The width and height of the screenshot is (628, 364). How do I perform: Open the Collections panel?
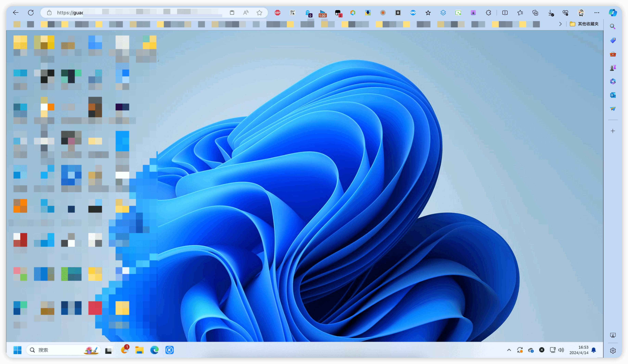[535, 12]
